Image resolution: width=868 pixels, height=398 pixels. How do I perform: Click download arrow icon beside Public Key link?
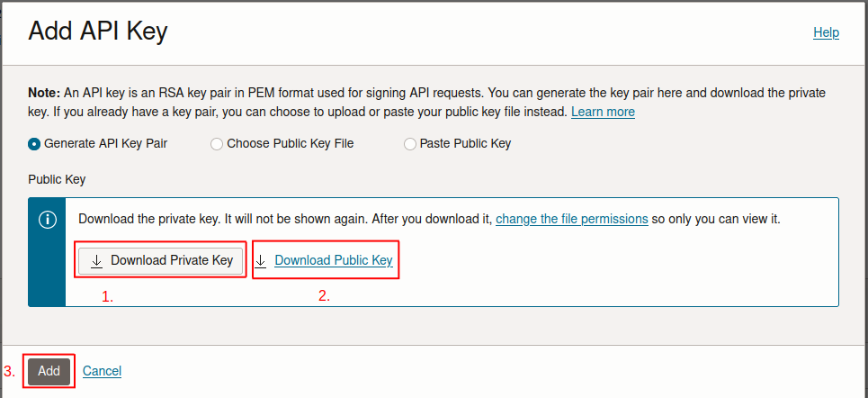(x=261, y=260)
